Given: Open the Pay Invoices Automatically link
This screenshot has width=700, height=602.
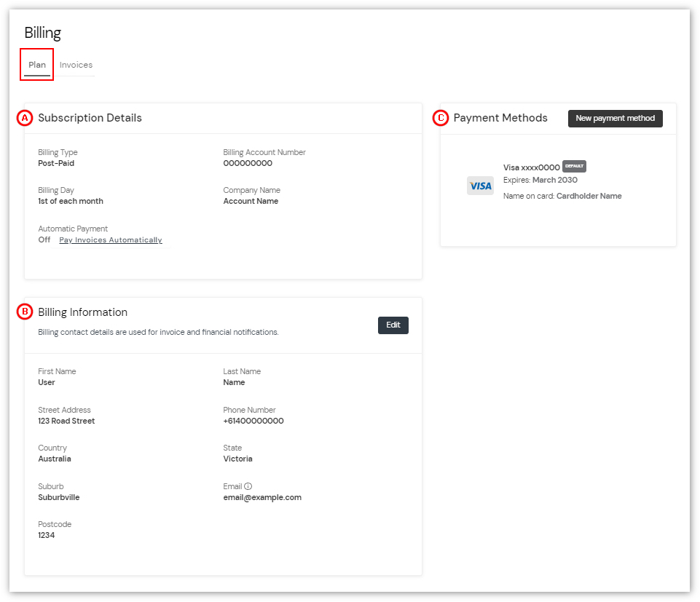Looking at the screenshot, I should (111, 240).
